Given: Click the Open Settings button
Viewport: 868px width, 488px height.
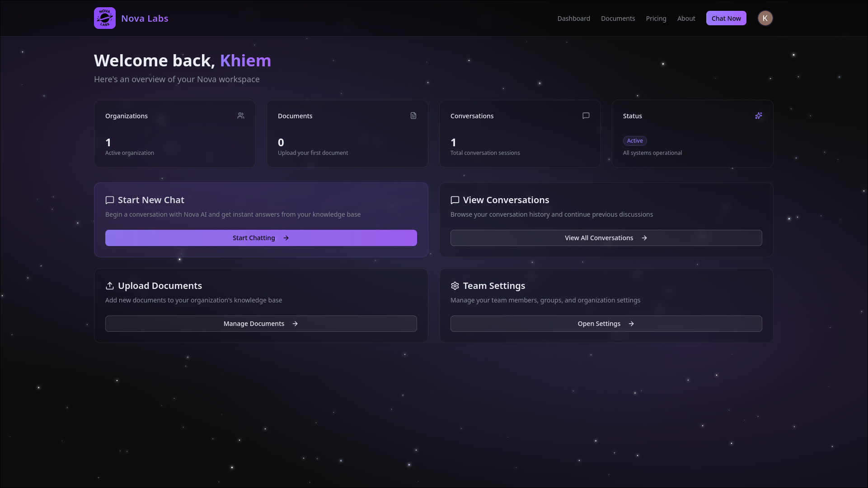Looking at the screenshot, I should click(606, 324).
